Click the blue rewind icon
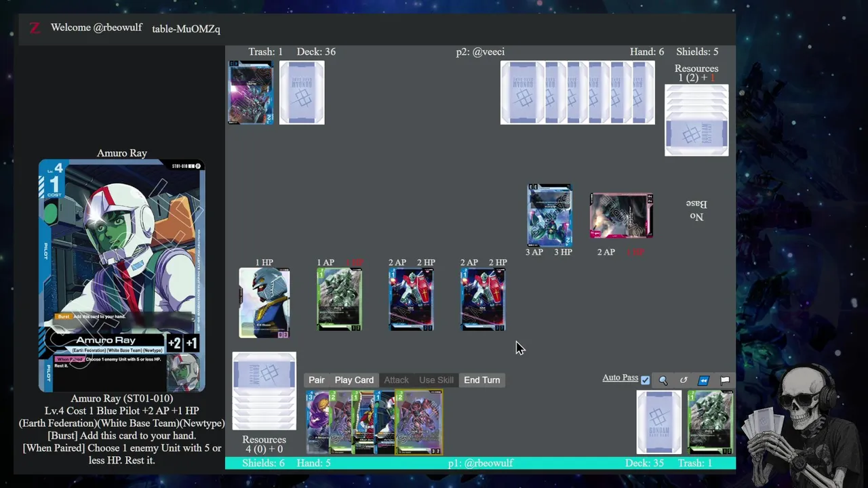Screen dimensions: 868x488 pyautogui.click(x=704, y=380)
